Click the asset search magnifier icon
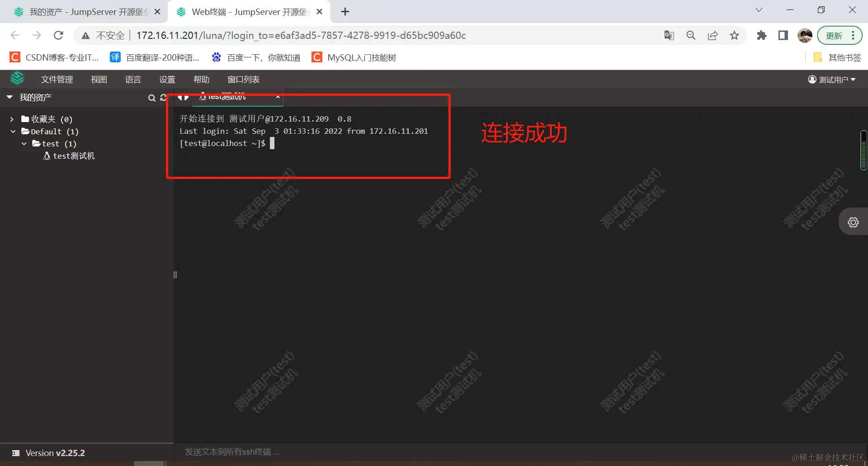 152,98
